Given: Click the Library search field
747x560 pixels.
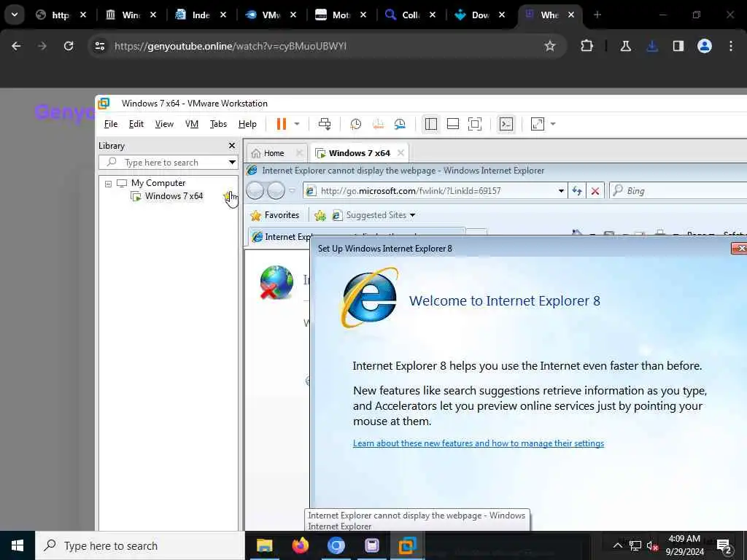Looking at the screenshot, I should (x=162, y=163).
